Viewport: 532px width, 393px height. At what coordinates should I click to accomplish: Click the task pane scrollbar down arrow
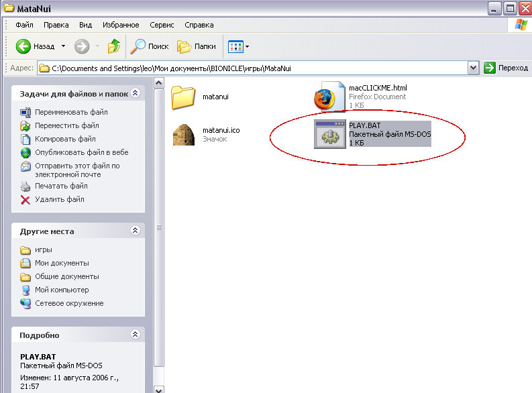pos(159,389)
